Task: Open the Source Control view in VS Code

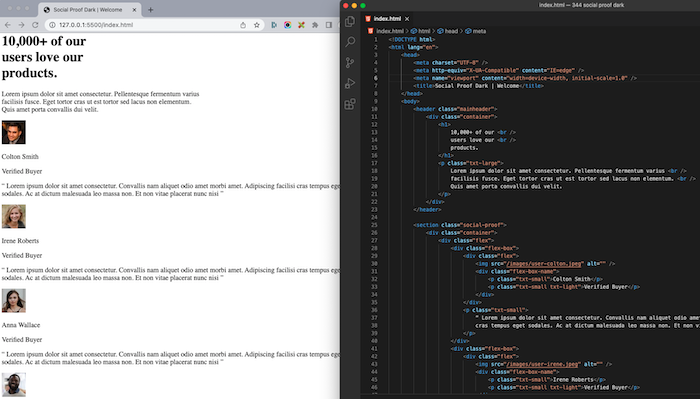Action: (350, 62)
